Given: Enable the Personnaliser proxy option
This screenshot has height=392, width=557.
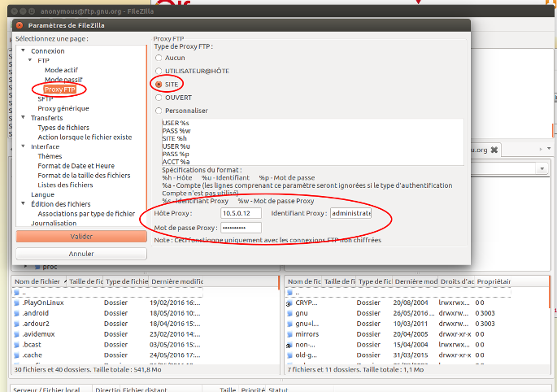Looking at the screenshot, I should point(159,110).
